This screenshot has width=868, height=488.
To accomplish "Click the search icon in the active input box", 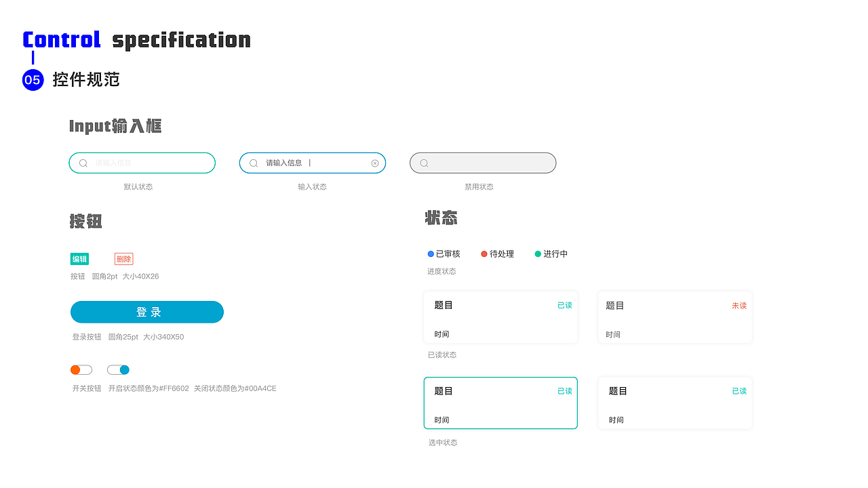I will 254,163.
